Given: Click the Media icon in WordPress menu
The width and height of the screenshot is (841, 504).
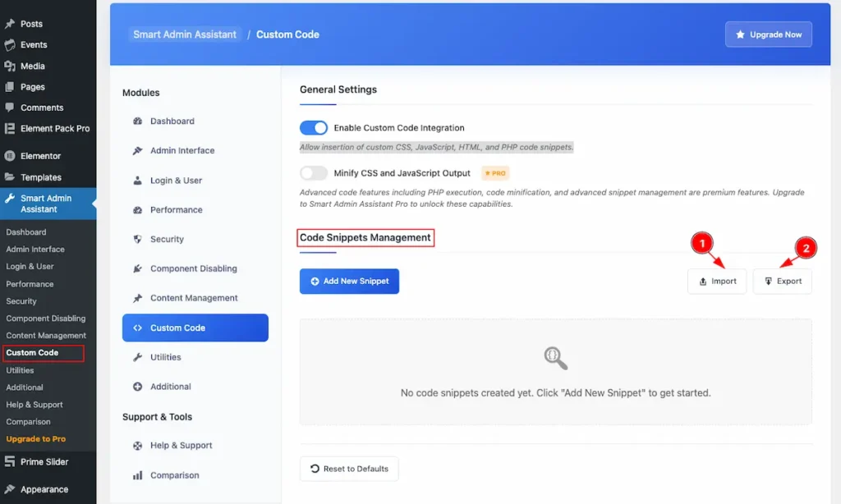Looking at the screenshot, I should pos(10,66).
